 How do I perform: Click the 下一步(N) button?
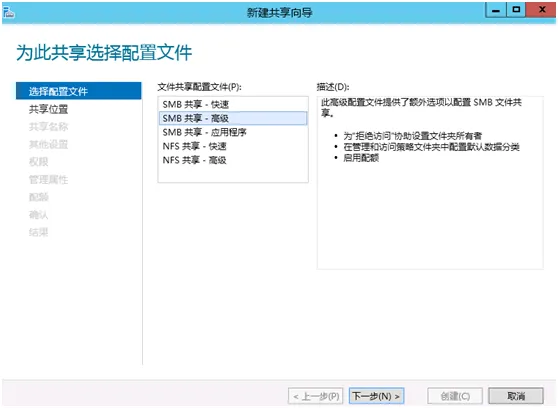point(377,396)
